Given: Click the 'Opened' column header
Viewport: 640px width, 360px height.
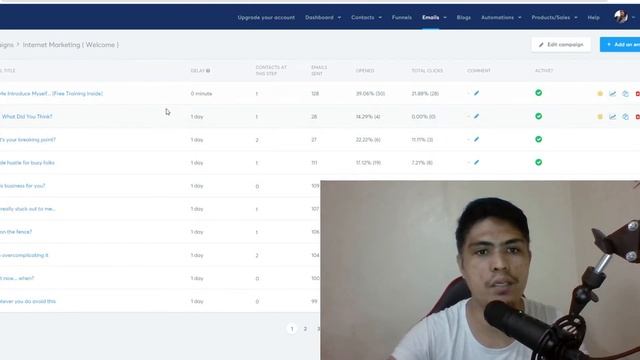Looking at the screenshot, I should point(365,71).
